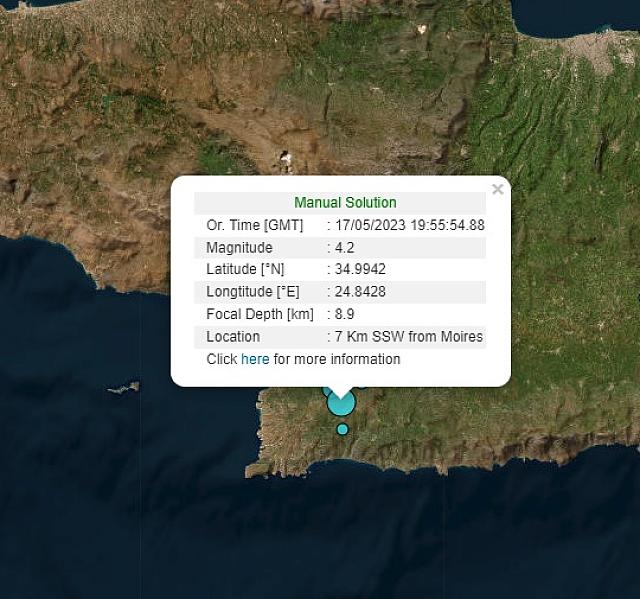Click the tiny island in the sea
This screenshot has width=640, height=599.
(x=123, y=388)
